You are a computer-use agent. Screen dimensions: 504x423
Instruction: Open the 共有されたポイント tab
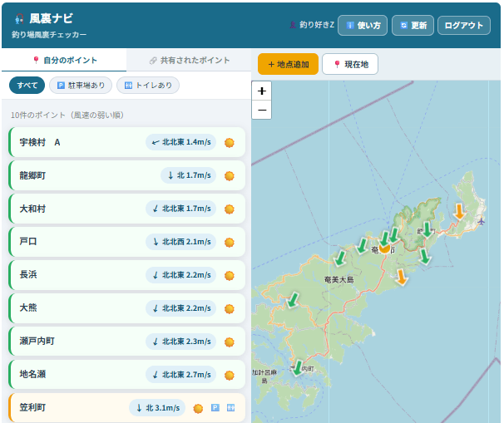pos(189,61)
